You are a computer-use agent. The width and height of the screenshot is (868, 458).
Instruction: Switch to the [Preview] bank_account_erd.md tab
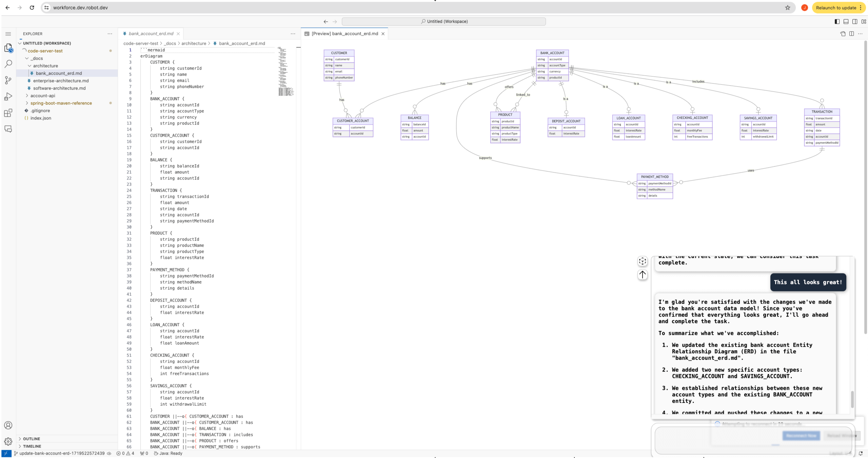pyautogui.click(x=344, y=34)
